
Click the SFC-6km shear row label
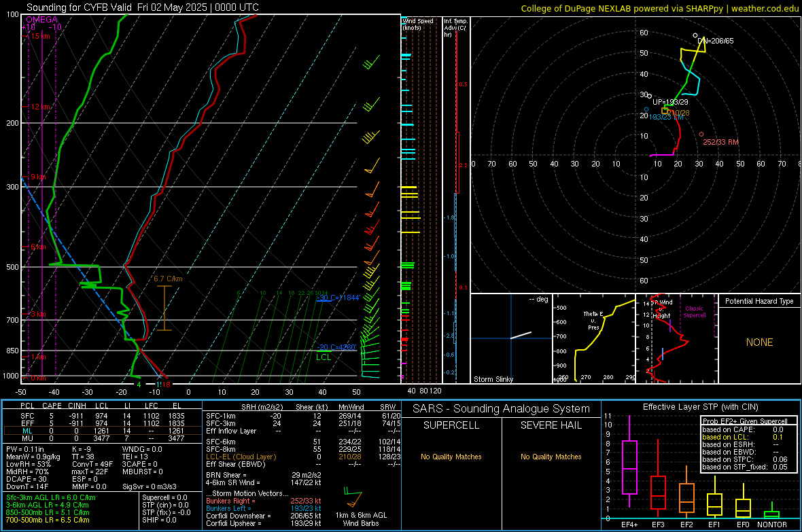click(x=221, y=442)
